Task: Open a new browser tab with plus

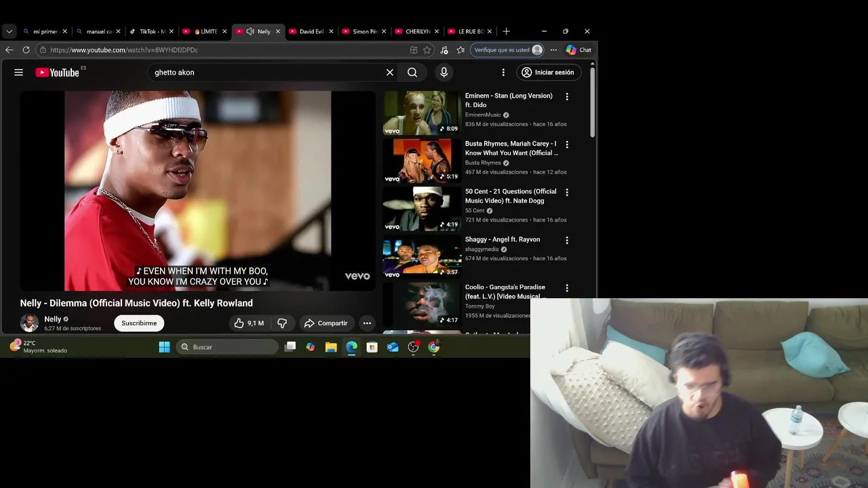Action: [x=506, y=31]
